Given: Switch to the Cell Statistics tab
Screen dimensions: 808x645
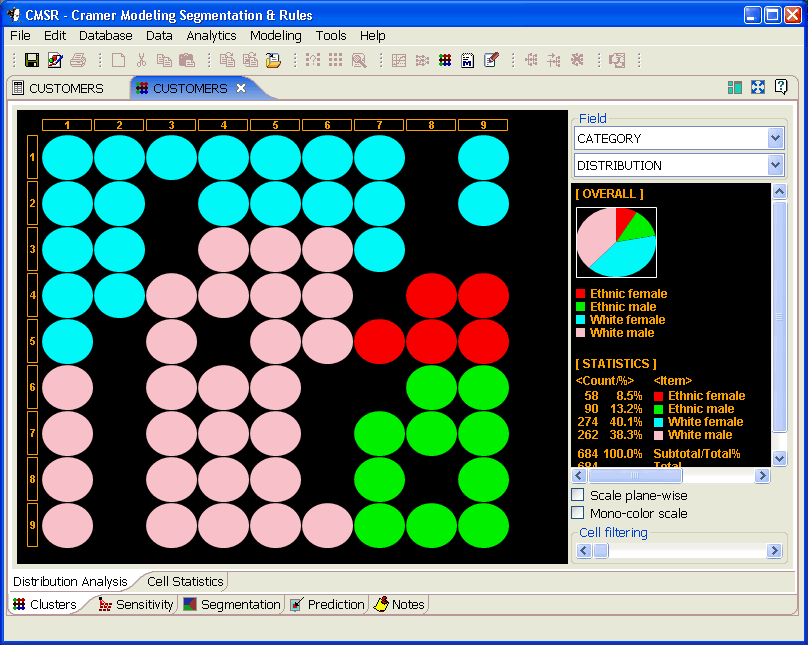Looking at the screenshot, I should 186,581.
